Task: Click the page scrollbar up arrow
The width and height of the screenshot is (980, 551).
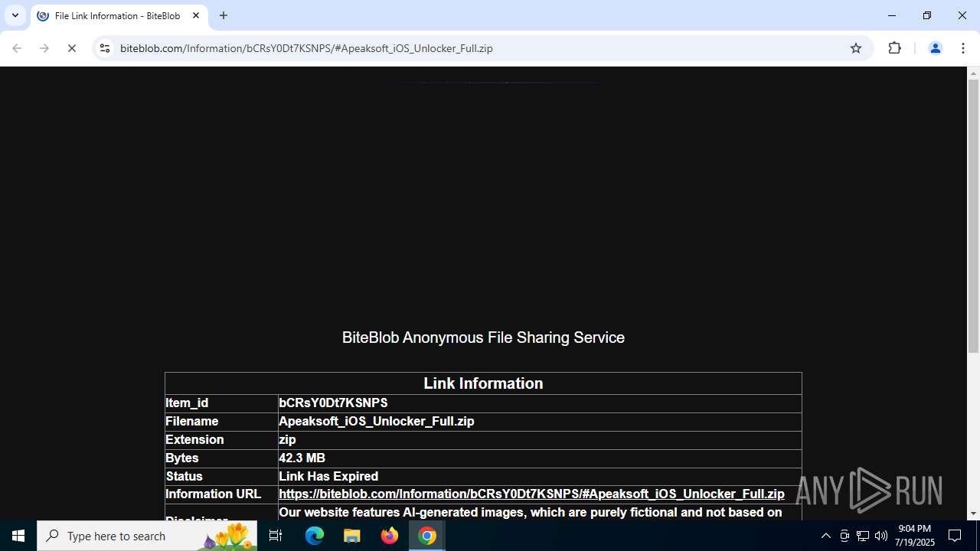Action: click(x=973, y=73)
